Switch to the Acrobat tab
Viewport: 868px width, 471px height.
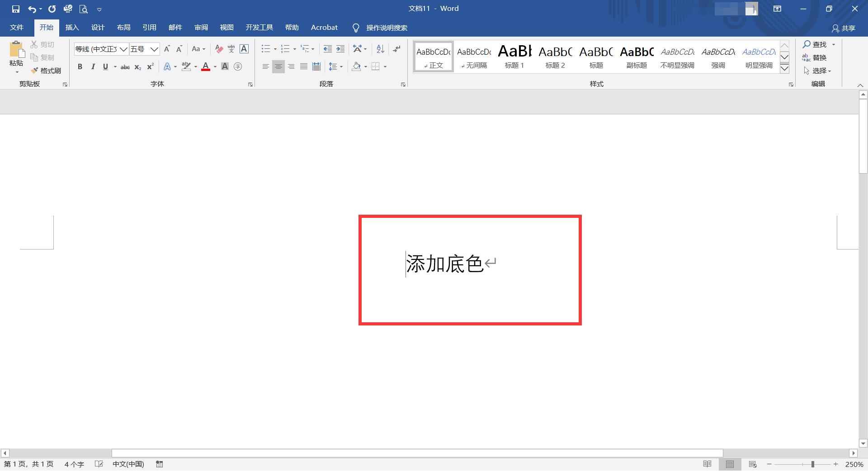(x=324, y=28)
